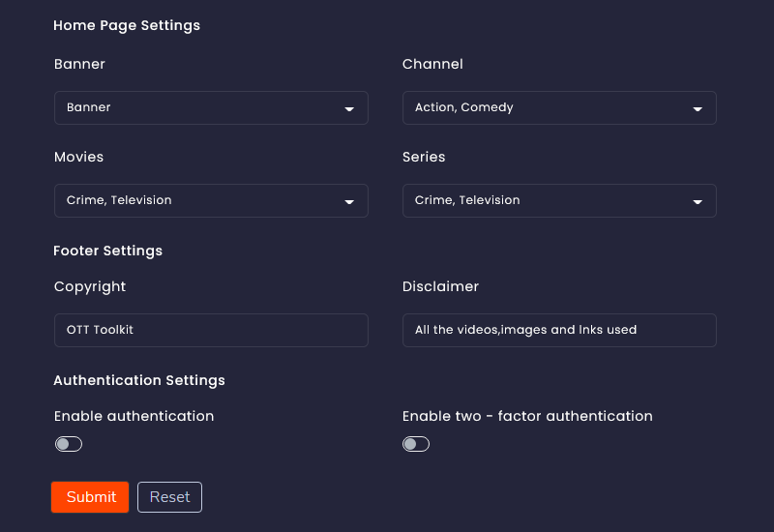Open the Banner select box showing "Banner"
Image resolution: width=774 pixels, height=532 pixels.
[x=211, y=107]
